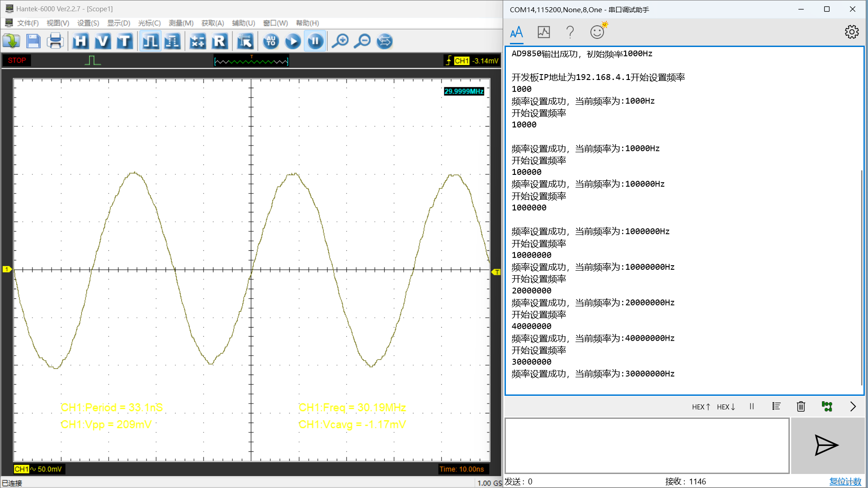Click the H horizontal settings icon
This screenshot has width=868, height=488.
coord(80,42)
